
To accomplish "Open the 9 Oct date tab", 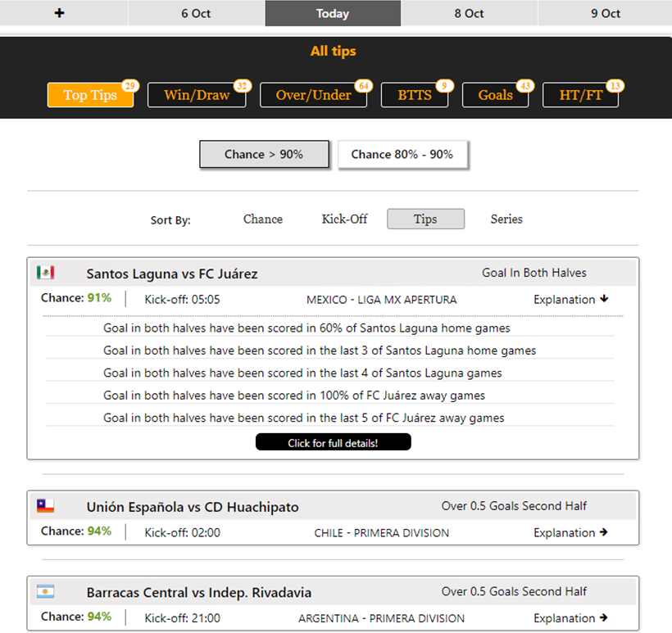I will tap(605, 13).
